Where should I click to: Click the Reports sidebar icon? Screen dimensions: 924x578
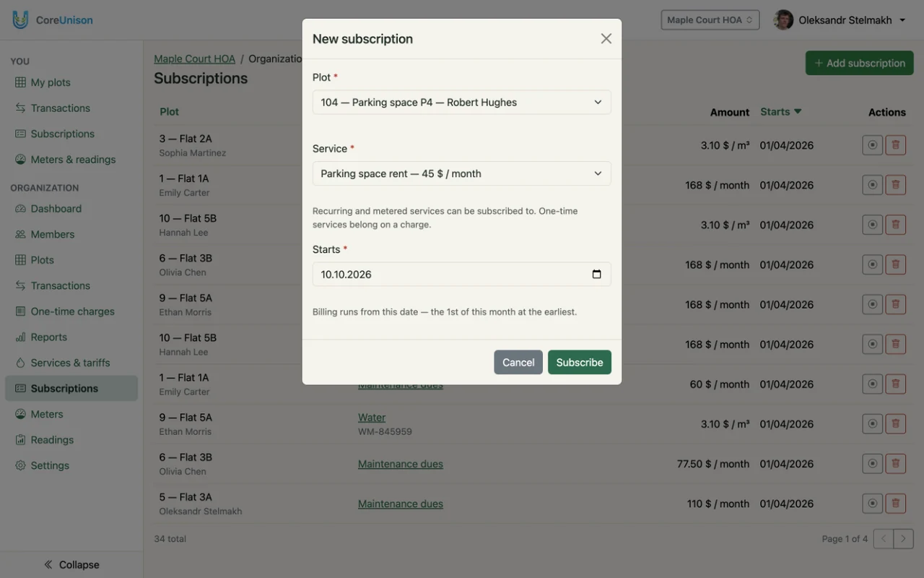(x=20, y=337)
